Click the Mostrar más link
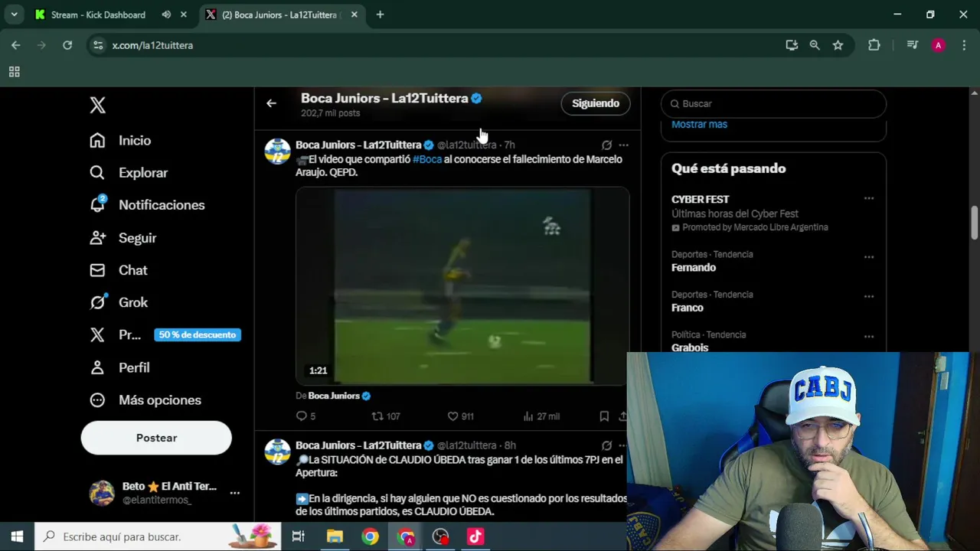The height and width of the screenshot is (551, 980). [699, 124]
